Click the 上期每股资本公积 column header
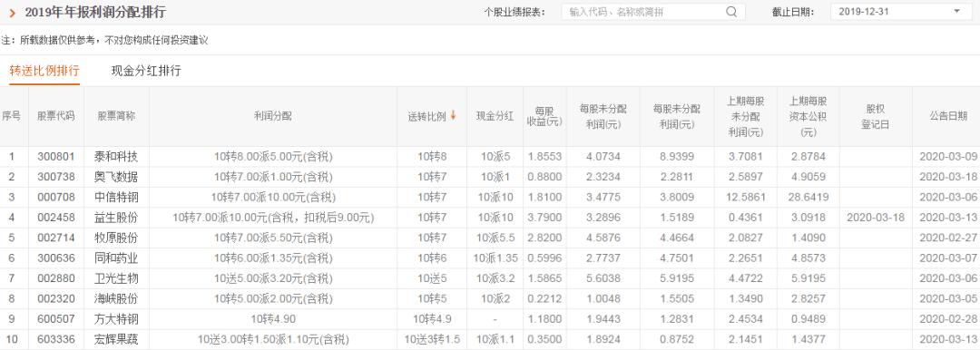 808,116
